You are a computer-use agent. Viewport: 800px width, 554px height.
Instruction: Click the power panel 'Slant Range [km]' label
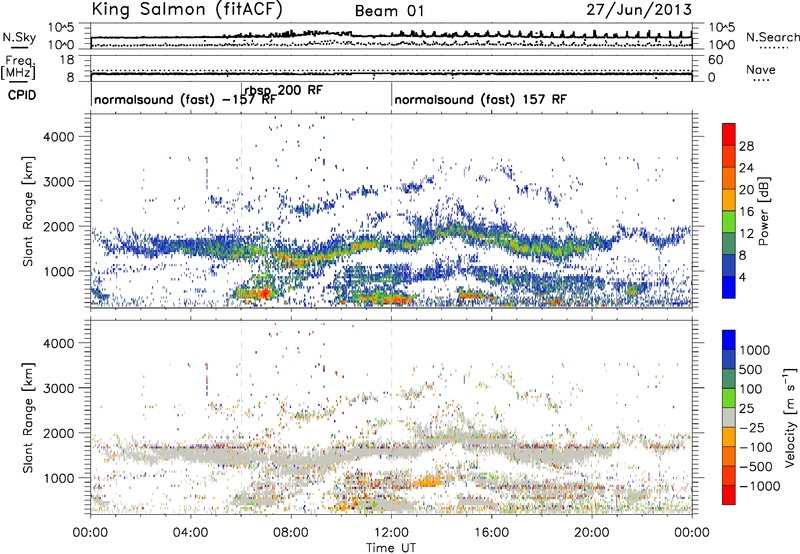[x=28, y=211]
